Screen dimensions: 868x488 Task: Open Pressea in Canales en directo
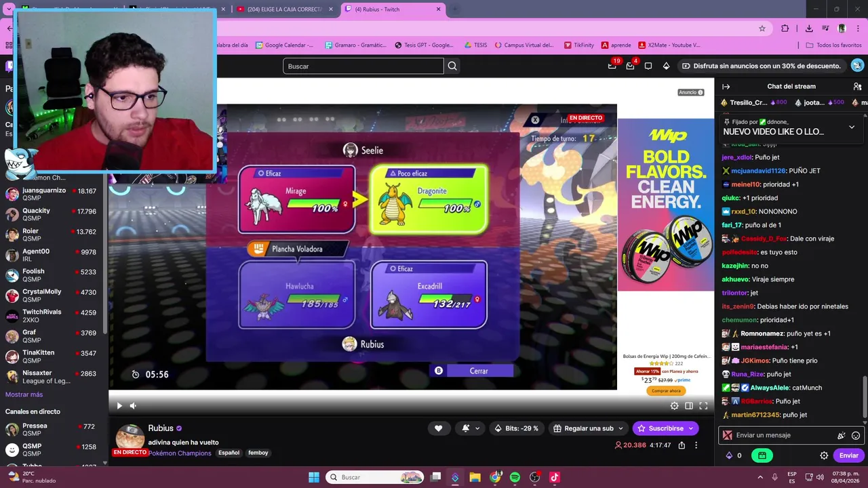coord(53,430)
